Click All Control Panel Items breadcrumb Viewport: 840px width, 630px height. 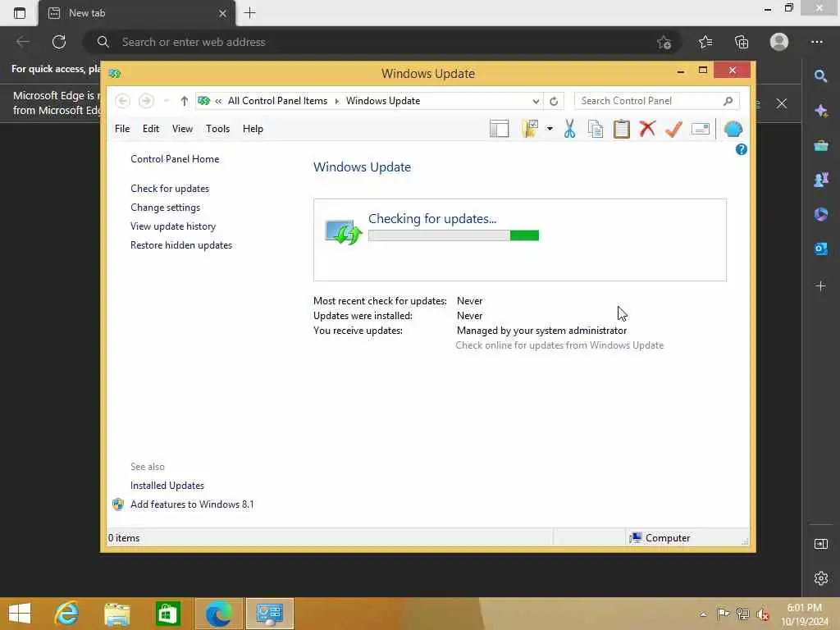[x=277, y=101]
